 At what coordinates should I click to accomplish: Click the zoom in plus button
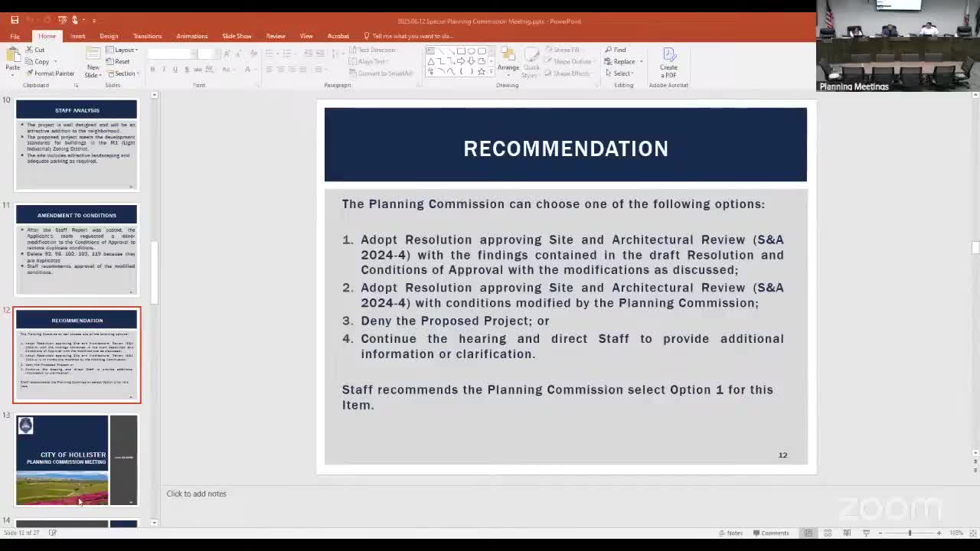(x=939, y=533)
